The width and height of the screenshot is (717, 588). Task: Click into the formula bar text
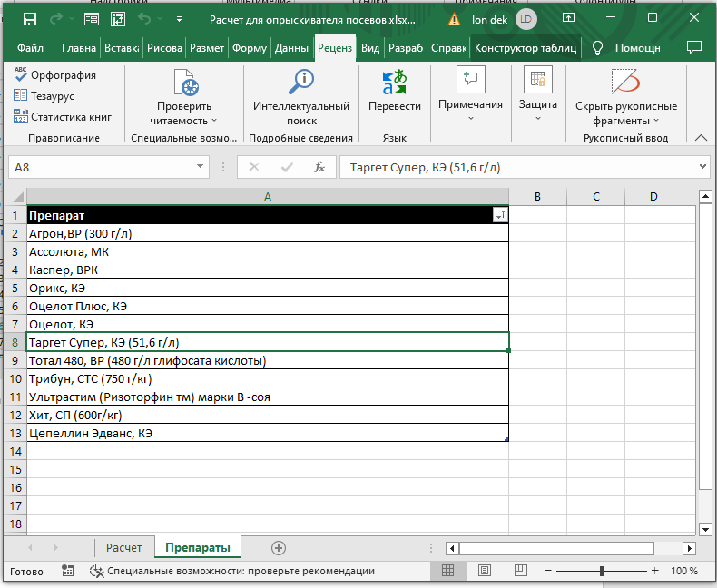pos(519,167)
